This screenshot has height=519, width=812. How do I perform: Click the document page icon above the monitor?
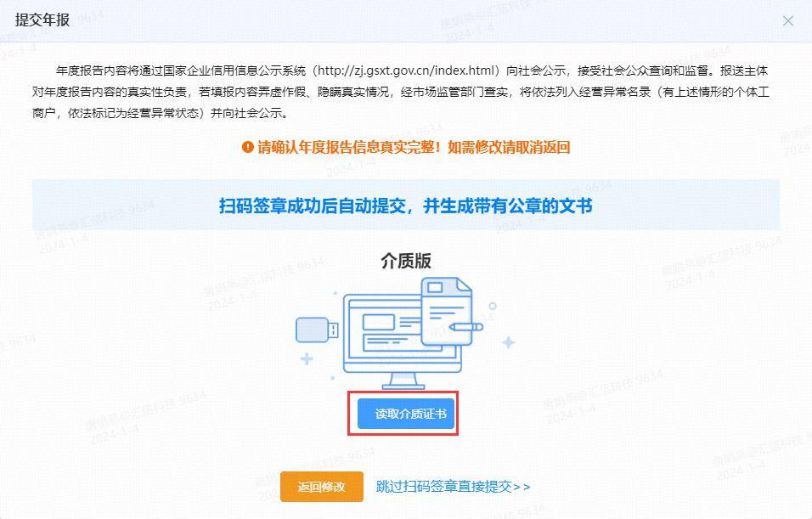(x=447, y=311)
